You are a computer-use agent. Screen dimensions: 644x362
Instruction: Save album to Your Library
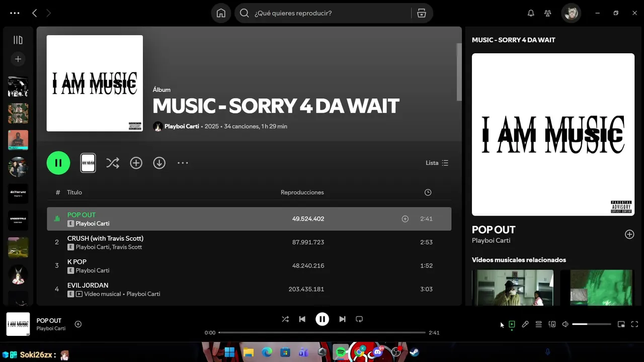[136, 163]
